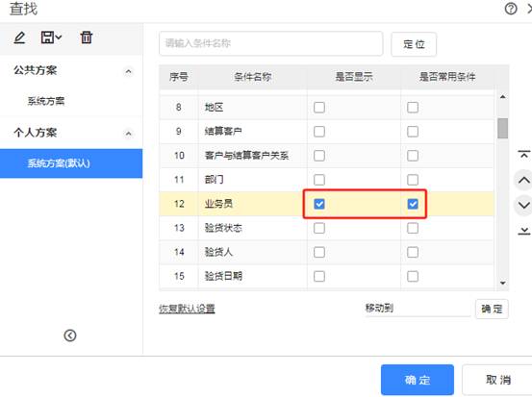
Task: Click the 恢复默认设置 link
Action: pyautogui.click(x=187, y=309)
